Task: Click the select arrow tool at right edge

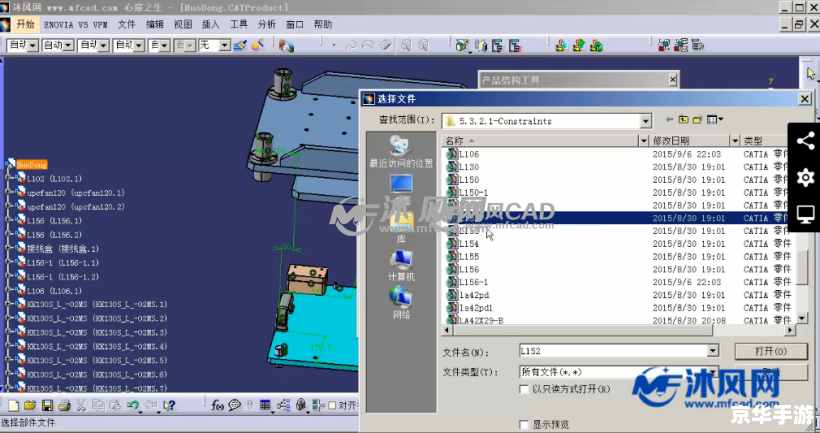Action: [811, 74]
